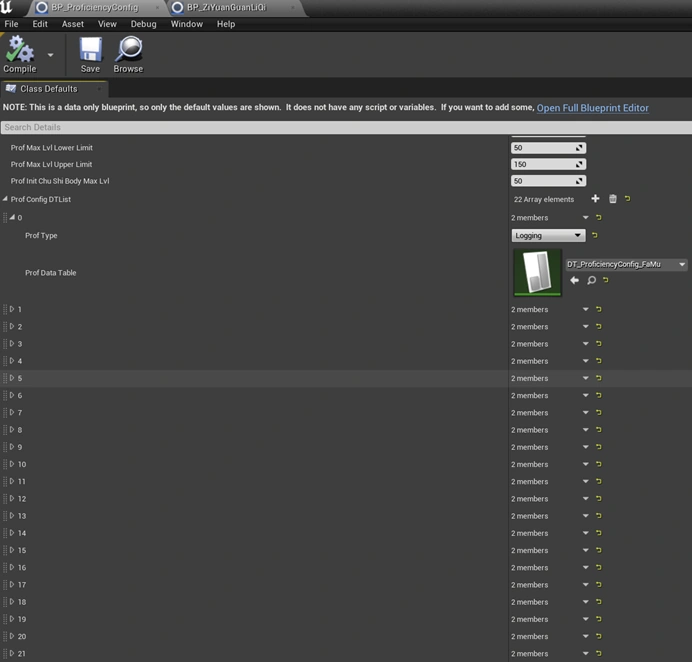Reset array element 11 to default
This screenshot has width=692, height=662.
[x=598, y=481]
